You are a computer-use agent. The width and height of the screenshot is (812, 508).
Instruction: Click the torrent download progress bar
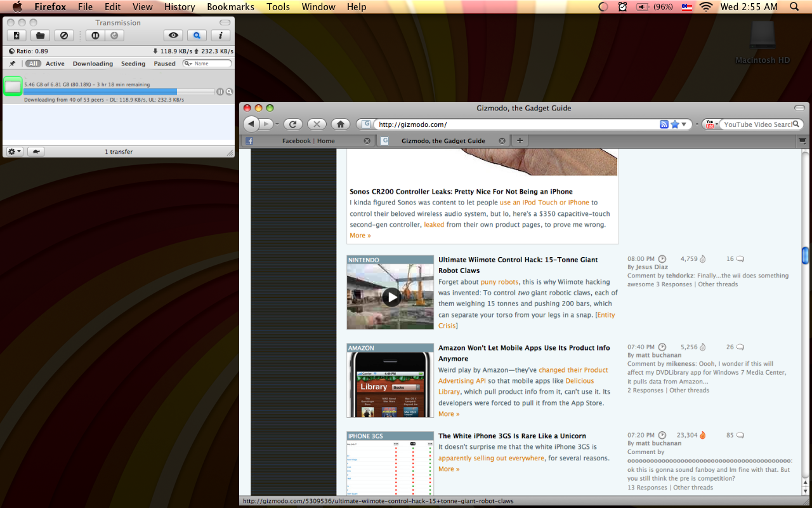[119, 91]
